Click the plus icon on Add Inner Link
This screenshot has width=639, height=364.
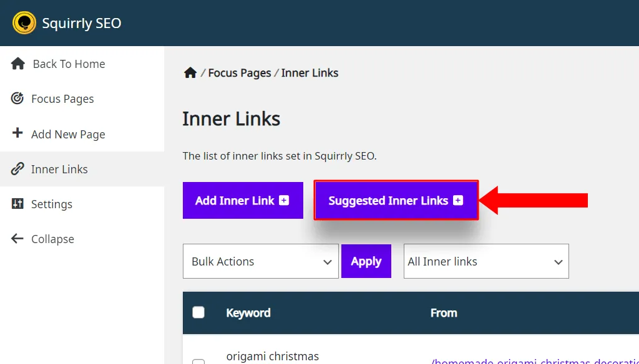284,200
